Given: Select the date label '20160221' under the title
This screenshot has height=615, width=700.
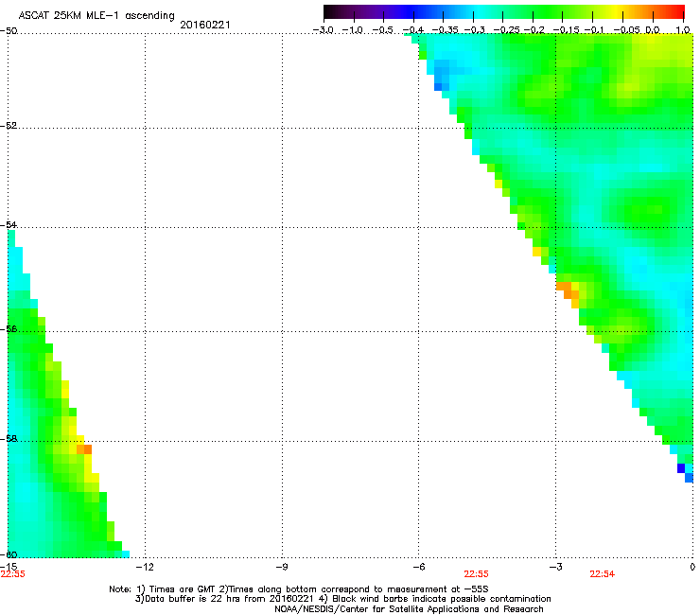Looking at the screenshot, I should point(205,25).
